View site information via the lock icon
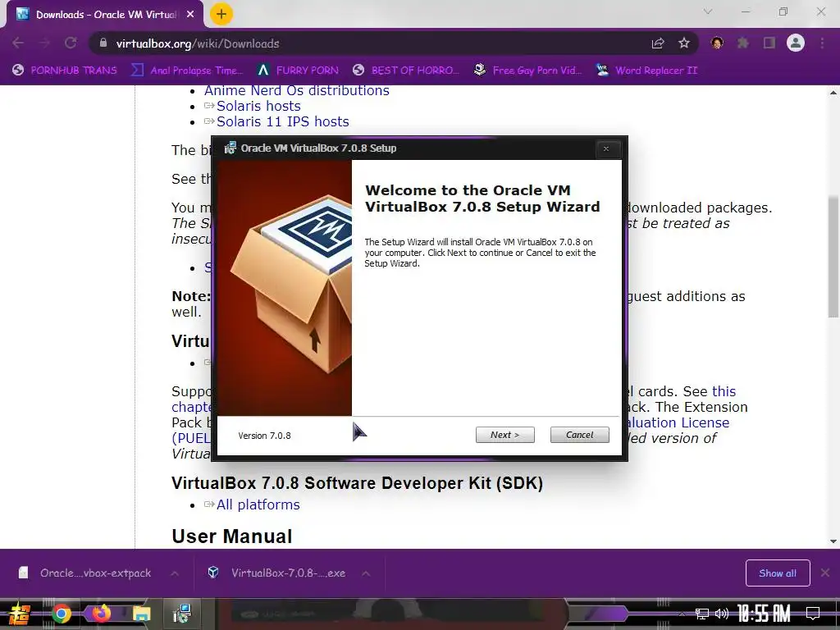Screen dimensions: 840x630 (x=103, y=43)
